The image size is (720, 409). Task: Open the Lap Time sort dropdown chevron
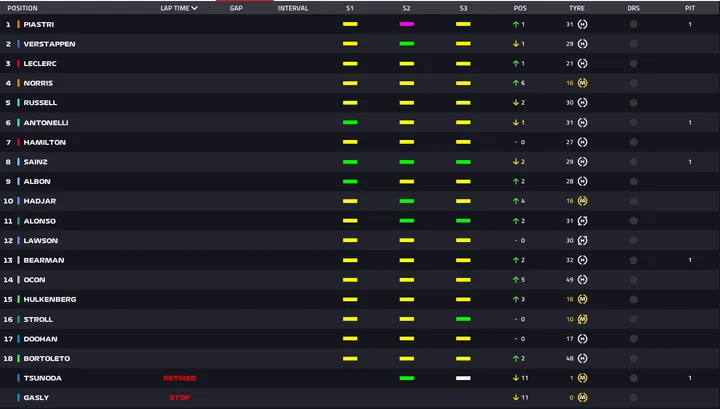click(195, 8)
